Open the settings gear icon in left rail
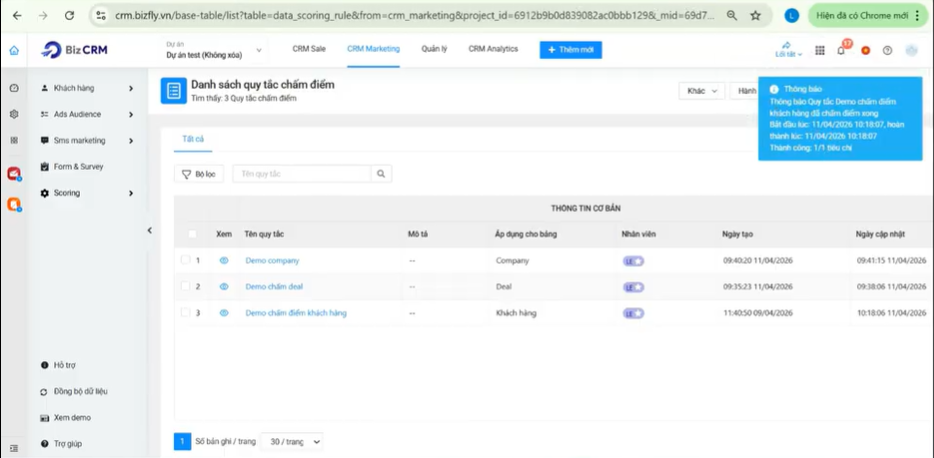Screen dimensions: 934x458 pyautogui.click(x=14, y=114)
